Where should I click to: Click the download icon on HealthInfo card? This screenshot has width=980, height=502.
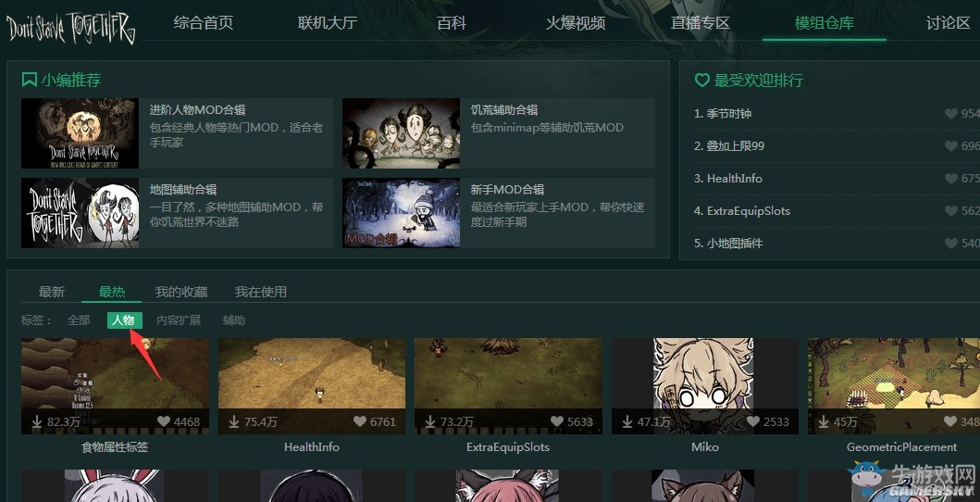[x=234, y=422]
